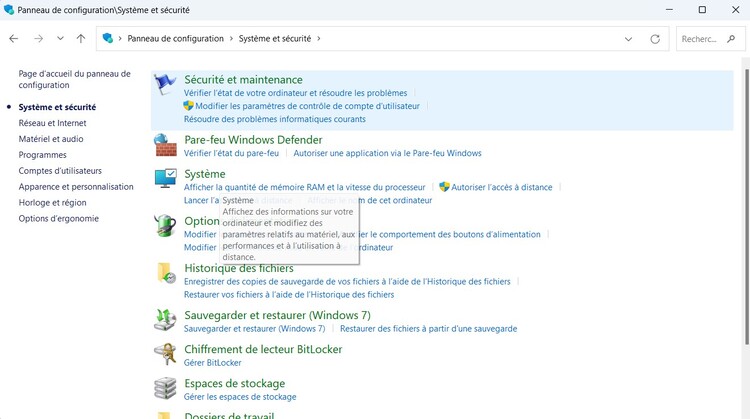750x419 pixels.
Task: Open the Système heading link
Action: pyautogui.click(x=205, y=174)
